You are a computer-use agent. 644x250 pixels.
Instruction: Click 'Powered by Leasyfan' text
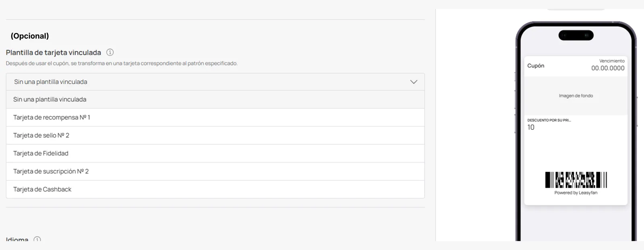tap(576, 193)
